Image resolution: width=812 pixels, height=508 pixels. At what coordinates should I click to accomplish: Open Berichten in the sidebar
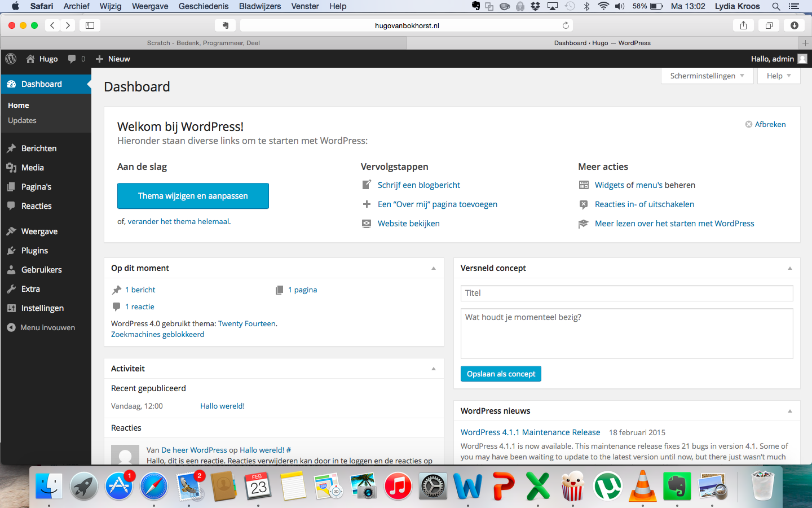coord(46,148)
